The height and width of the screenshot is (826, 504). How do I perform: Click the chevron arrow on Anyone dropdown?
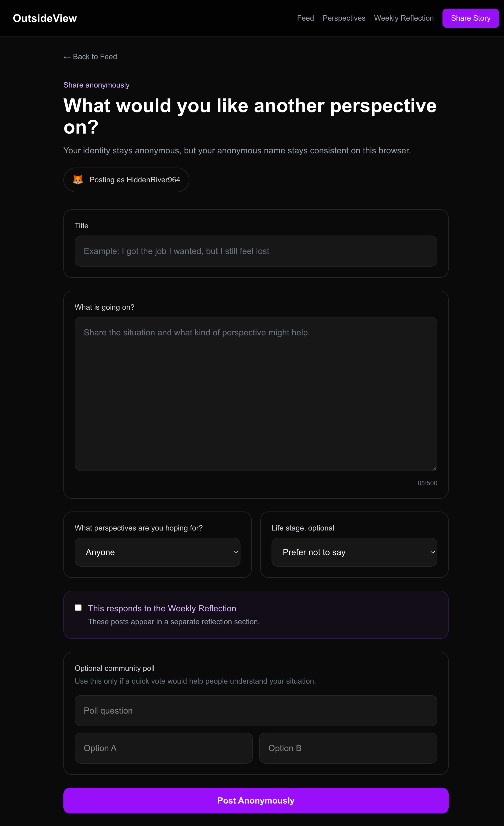point(236,552)
